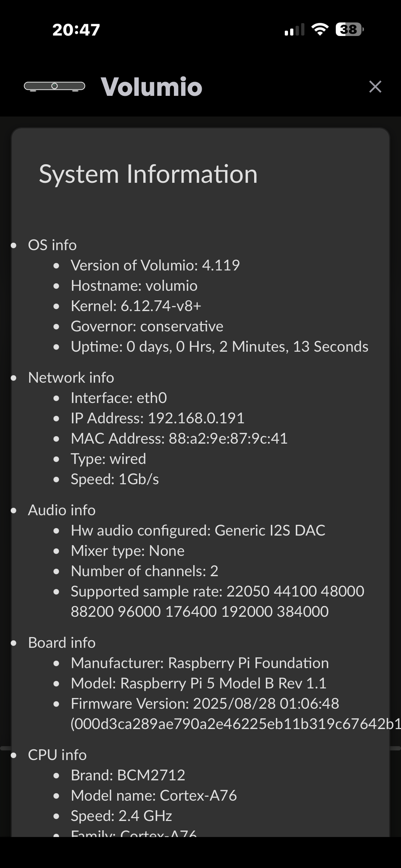The width and height of the screenshot is (401, 868).
Task: Click the Volumio title text
Action: coord(151,87)
